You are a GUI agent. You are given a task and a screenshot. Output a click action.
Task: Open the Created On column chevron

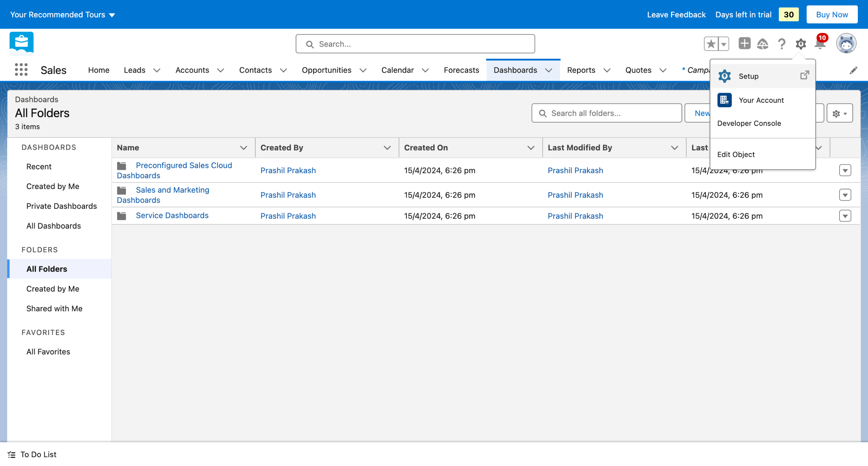(531, 148)
